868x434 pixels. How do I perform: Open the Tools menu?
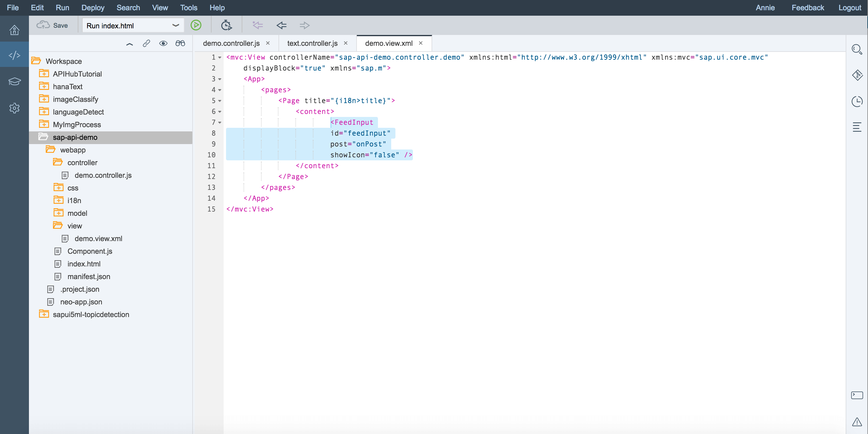(x=189, y=8)
